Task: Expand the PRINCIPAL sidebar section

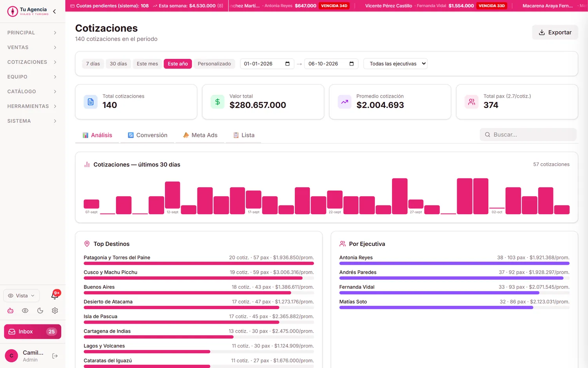Action: point(32,33)
